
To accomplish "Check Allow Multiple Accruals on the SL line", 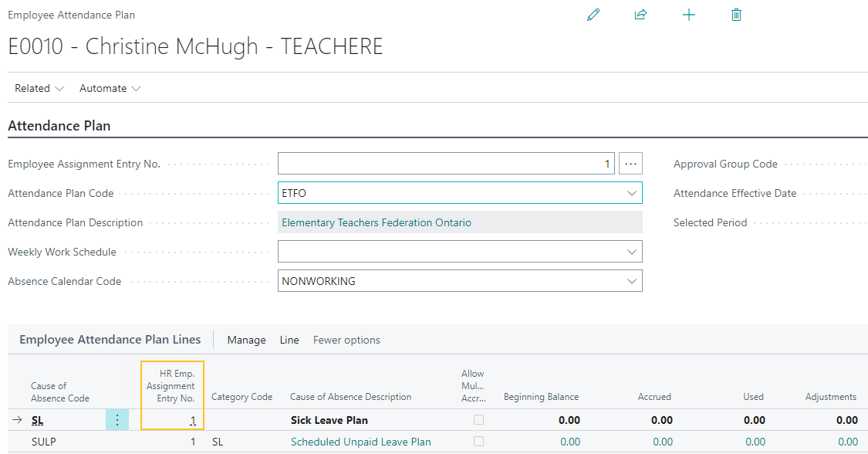I will 478,419.
